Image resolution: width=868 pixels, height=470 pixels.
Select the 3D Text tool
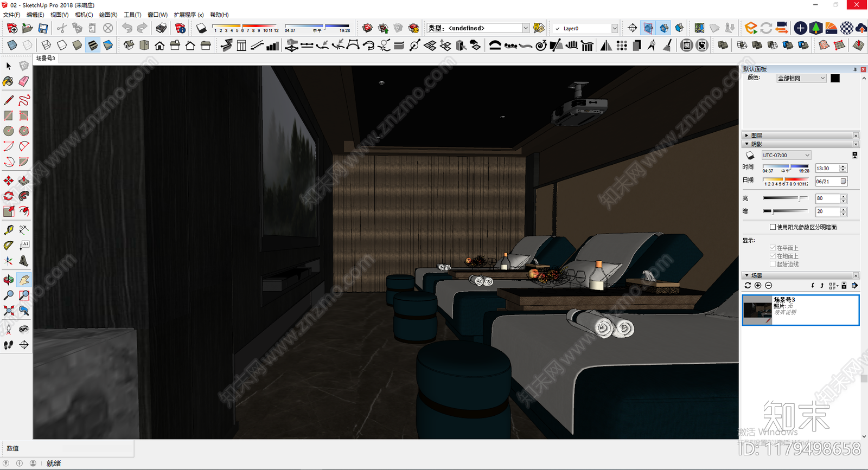pos(24,260)
